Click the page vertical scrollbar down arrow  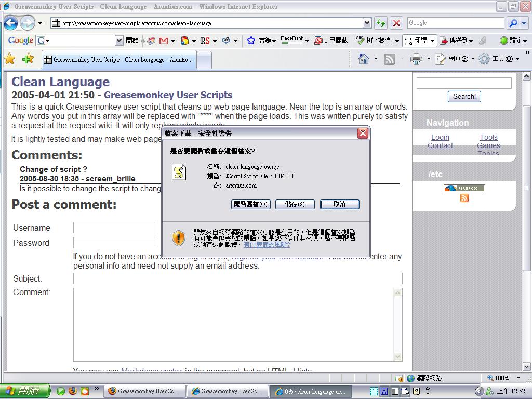pyautogui.click(x=527, y=366)
